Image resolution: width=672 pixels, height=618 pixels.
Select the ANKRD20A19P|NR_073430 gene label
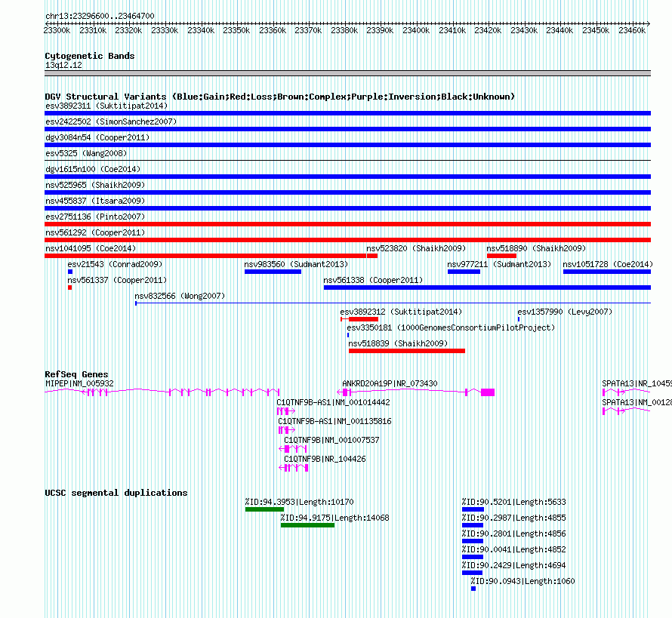tap(390, 383)
